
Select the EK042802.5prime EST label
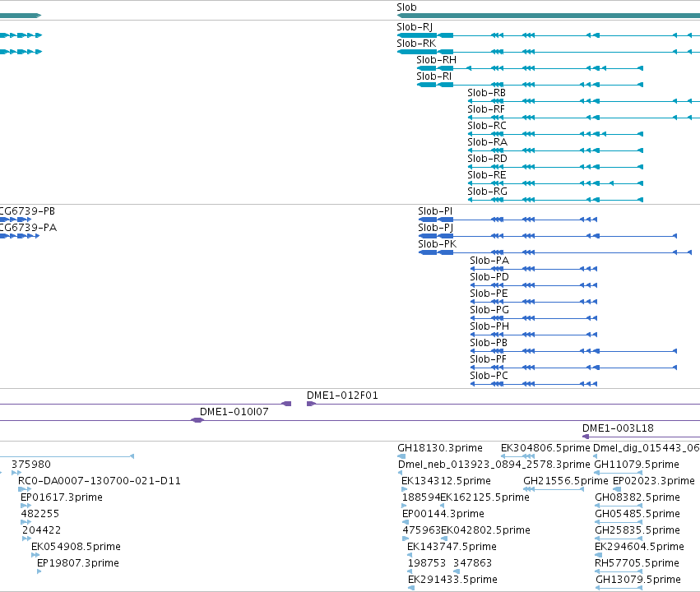485,531
